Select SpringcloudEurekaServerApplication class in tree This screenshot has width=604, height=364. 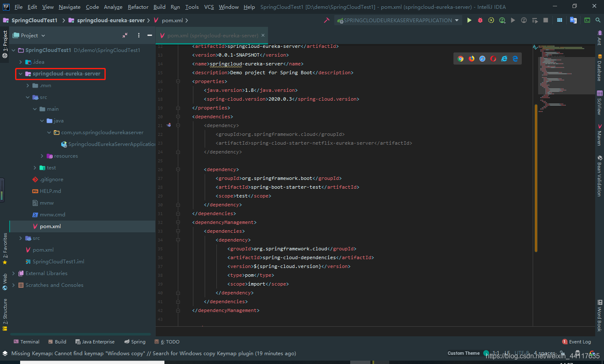[x=108, y=144]
